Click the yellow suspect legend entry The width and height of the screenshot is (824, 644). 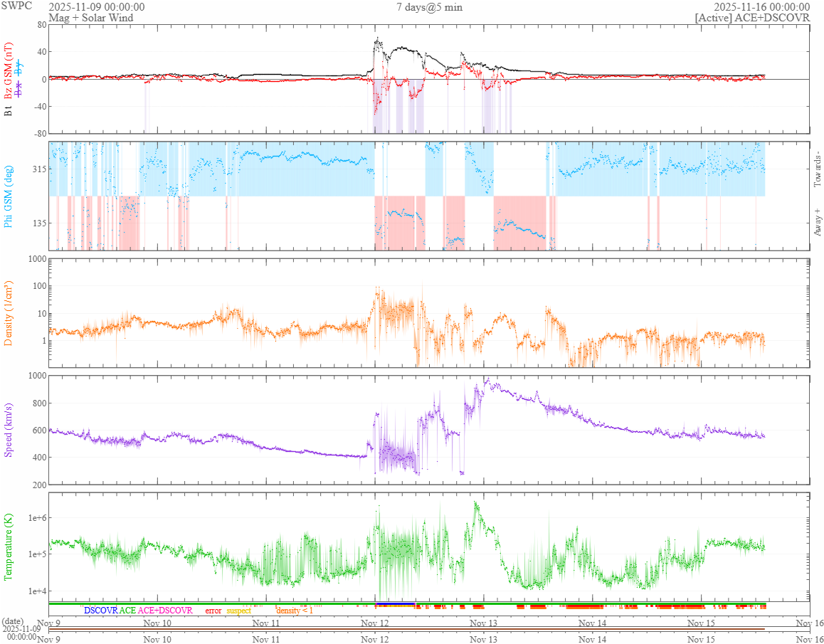pyautogui.click(x=238, y=611)
